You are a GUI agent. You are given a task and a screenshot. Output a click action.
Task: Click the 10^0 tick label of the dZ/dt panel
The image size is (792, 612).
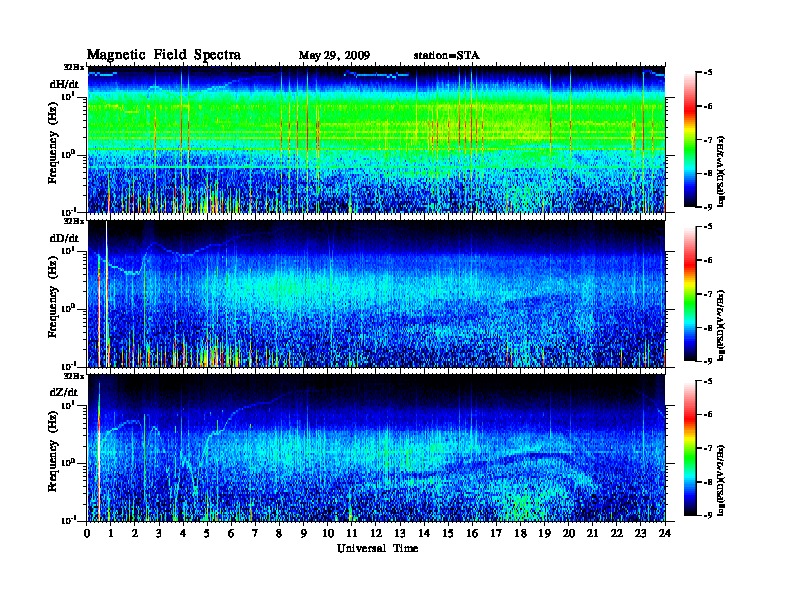click(x=69, y=463)
